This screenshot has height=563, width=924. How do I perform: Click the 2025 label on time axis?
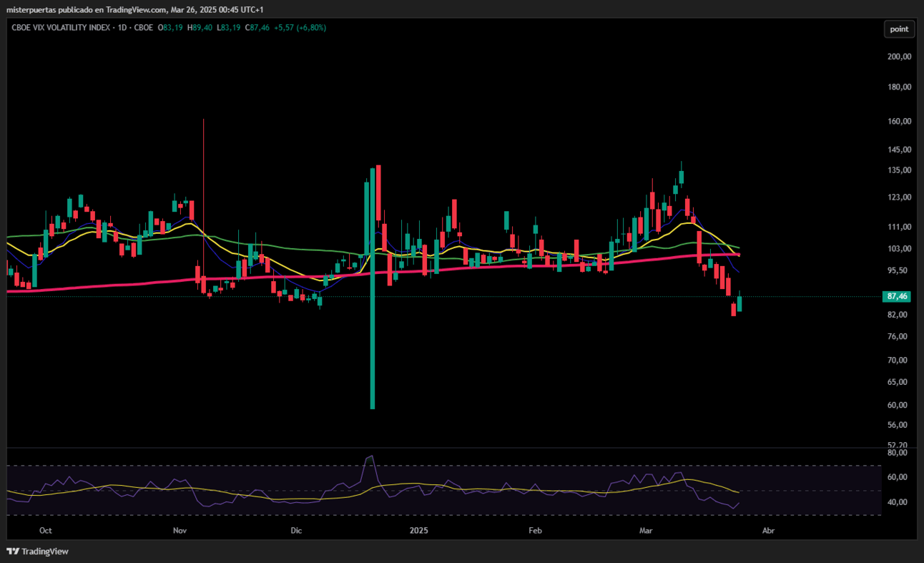(418, 531)
